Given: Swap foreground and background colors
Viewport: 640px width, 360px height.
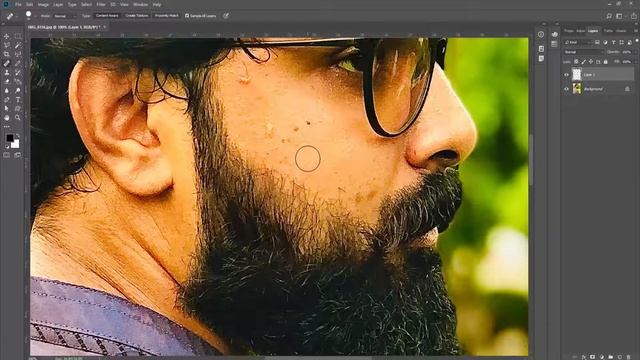Looking at the screenshot, I should point(18,135).
